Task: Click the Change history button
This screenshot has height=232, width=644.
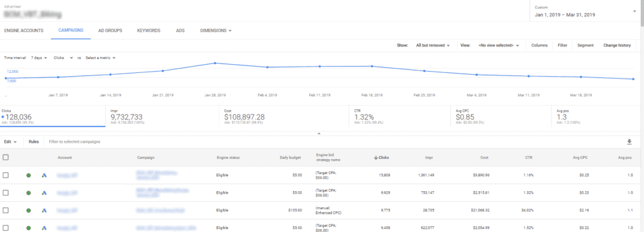Action: coord(617,45)
